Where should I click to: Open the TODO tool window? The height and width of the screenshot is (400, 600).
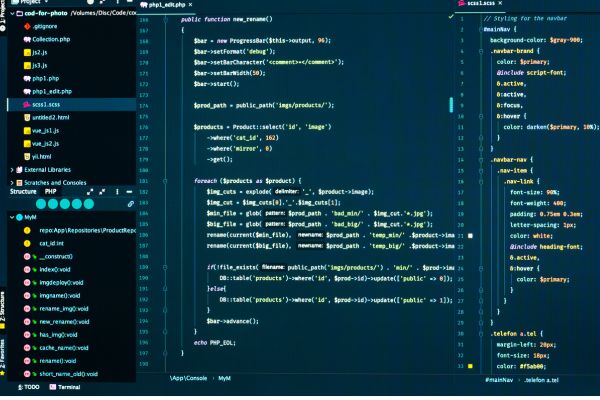[x=28, y=386]
